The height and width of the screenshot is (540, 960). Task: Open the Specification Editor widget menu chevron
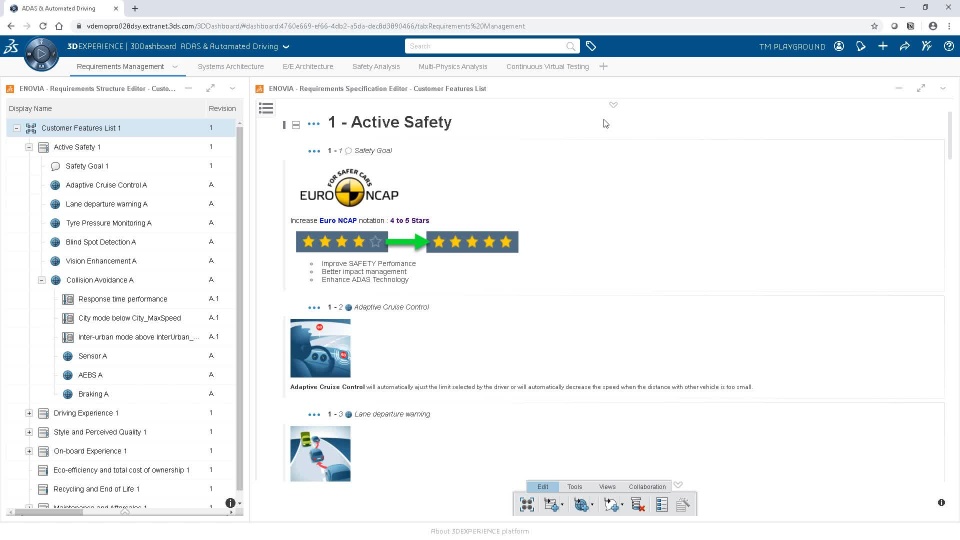[943, 88]
